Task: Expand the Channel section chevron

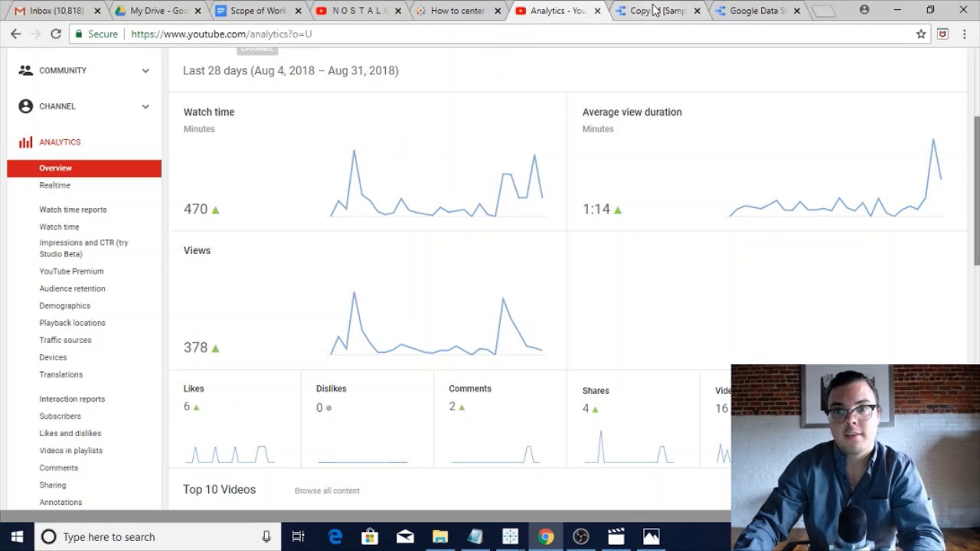Action: click(145, 106)
